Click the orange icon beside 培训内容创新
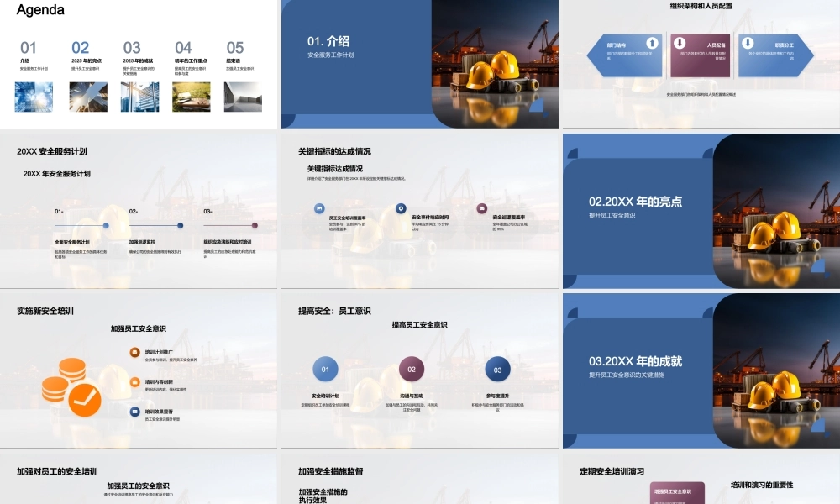This screenshot has height=504, width=840. (135, 382)
